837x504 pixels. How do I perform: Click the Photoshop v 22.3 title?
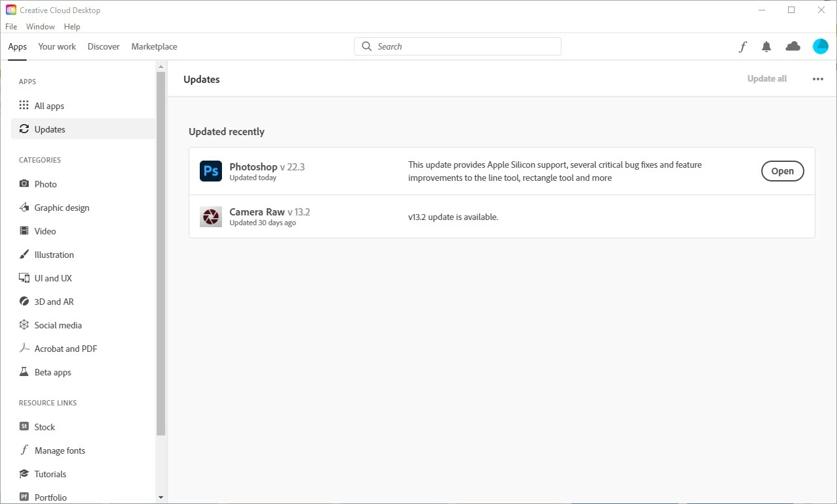[267, 166]
